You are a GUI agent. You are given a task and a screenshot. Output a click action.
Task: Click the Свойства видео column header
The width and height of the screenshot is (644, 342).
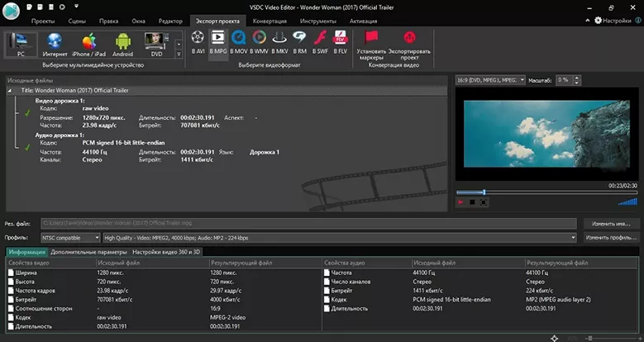point(51,263)
